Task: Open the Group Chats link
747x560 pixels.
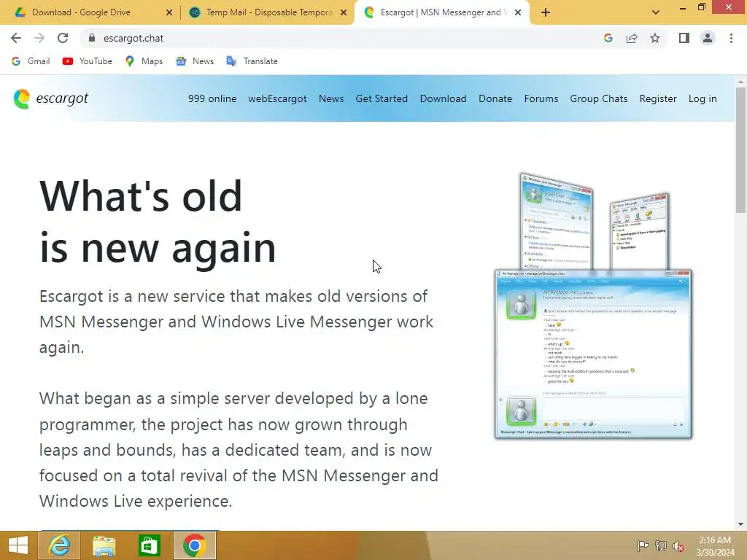Action: coord(599,98)
